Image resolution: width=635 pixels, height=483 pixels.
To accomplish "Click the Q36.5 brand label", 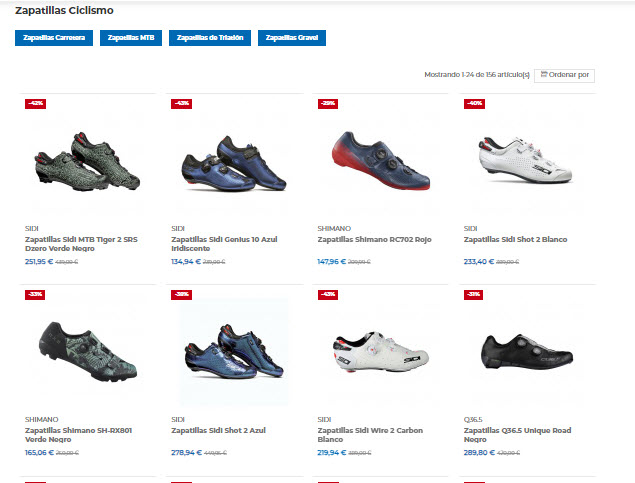I will pyautogui.click(x=473, y=420).
